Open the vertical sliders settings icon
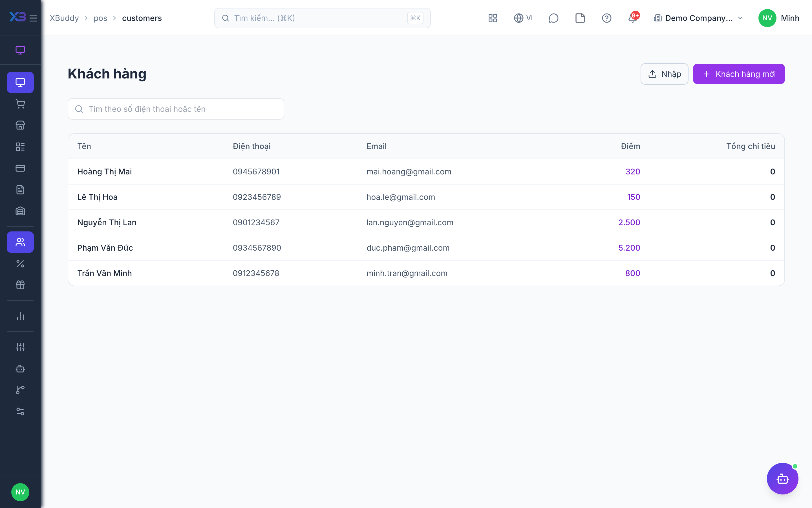812x508 pixels. pos(20,347)
